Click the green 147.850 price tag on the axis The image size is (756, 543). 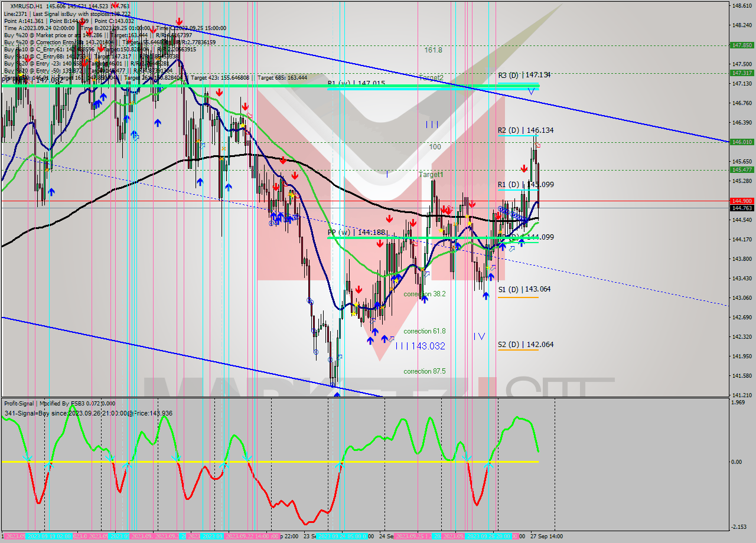click(741, 45)
